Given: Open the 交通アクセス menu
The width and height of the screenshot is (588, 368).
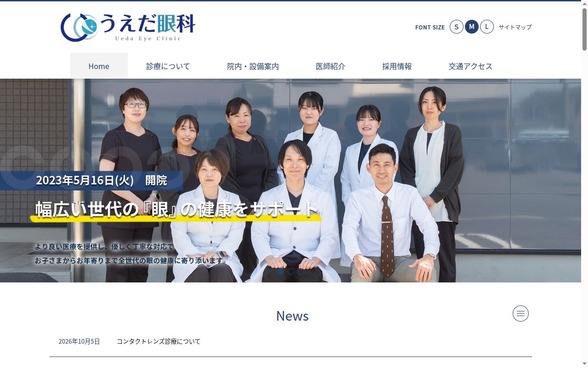Looking at the screenshot, I should (470, 66).
